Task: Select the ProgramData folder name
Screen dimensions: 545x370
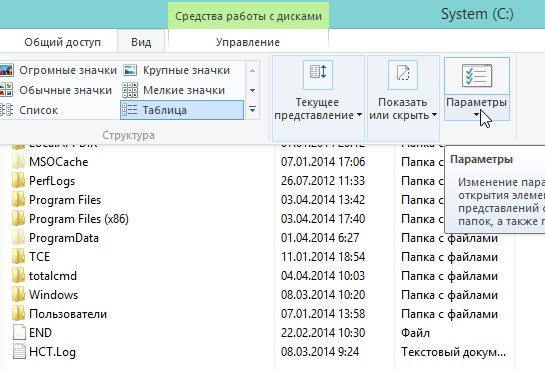Action: pyautogui.click(x=64, y=238)
